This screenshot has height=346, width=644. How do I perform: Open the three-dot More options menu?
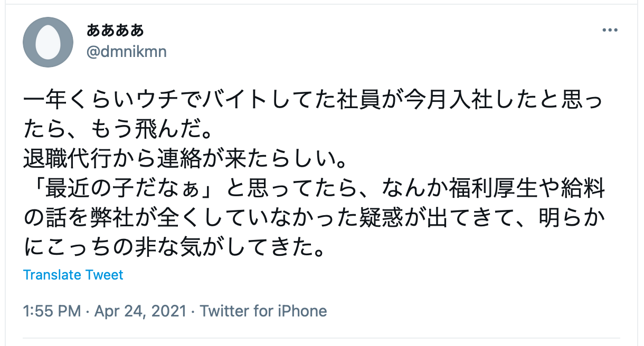[610, 30]
